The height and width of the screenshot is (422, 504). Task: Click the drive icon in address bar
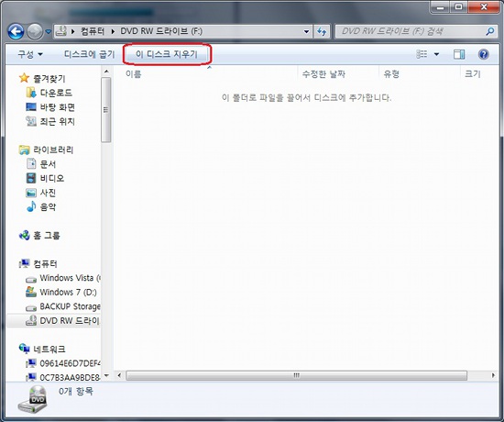tap(61, 31)
